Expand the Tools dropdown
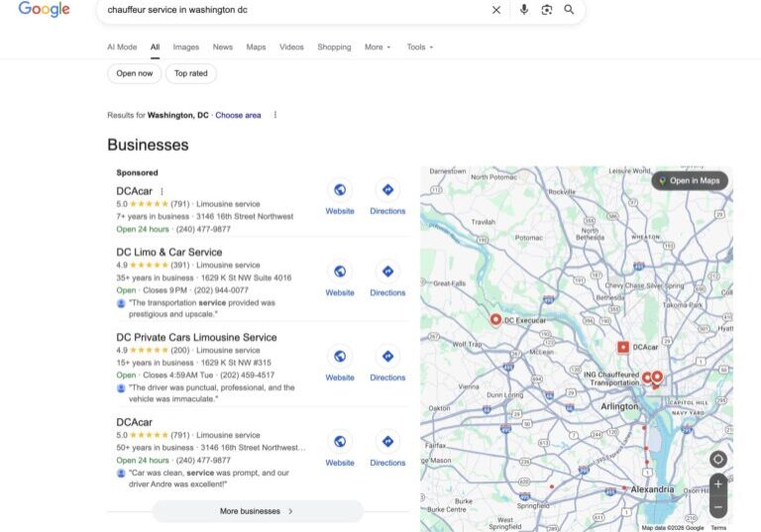This screenshot has width=761, height=532. pyautogui.click(x=420, y=48)
